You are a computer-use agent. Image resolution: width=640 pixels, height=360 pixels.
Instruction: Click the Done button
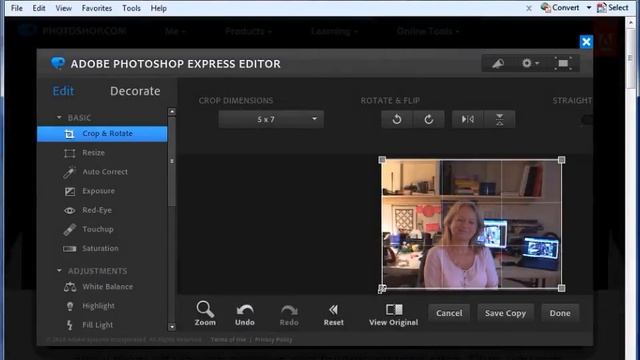click(x=560, y=313)
